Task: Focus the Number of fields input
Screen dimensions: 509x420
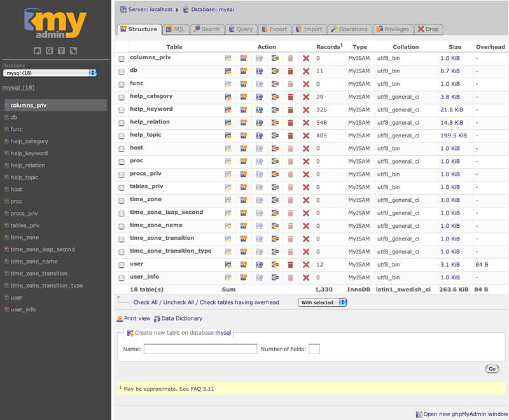Action: click(314, 349)
